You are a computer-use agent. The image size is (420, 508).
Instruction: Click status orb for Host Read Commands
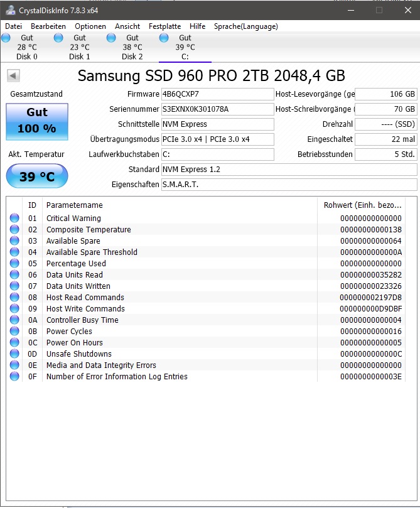[x=14, y=297]
